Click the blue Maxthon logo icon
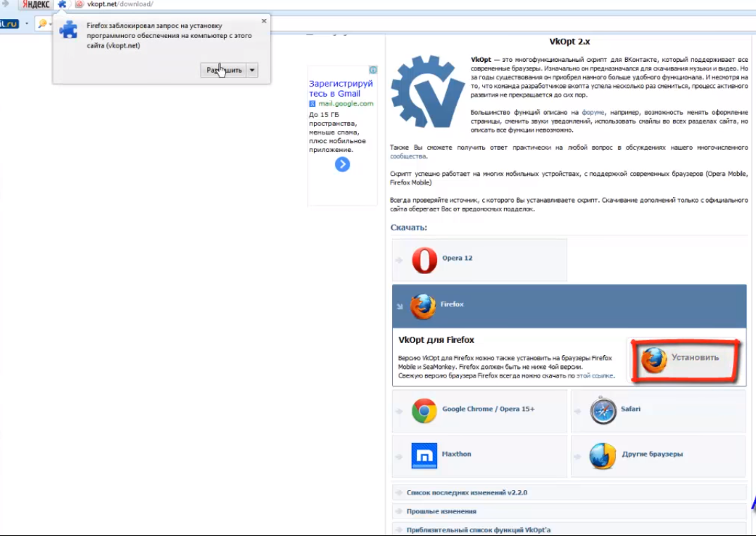 [424, 456]
